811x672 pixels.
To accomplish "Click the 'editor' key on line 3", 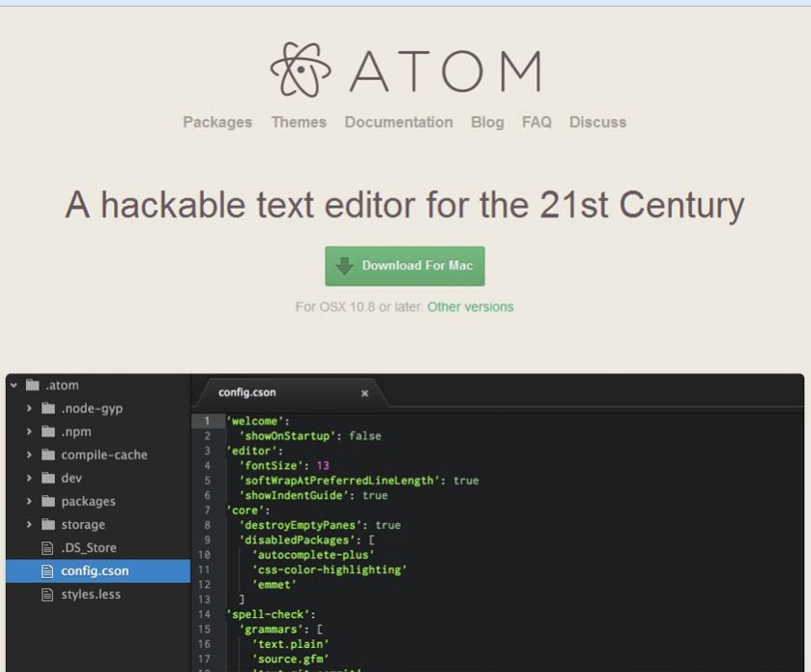I will 252,452.
